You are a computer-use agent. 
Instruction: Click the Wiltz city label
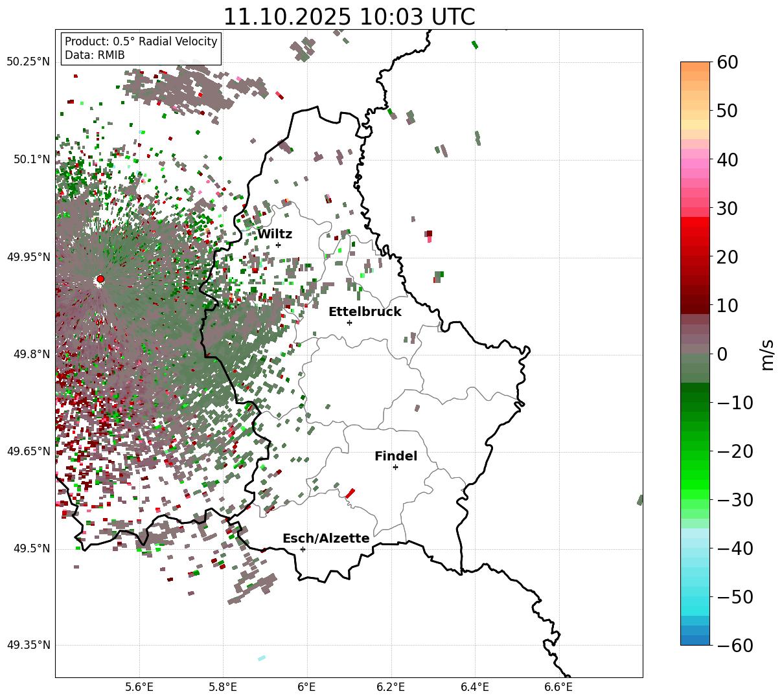click(275, 234)
